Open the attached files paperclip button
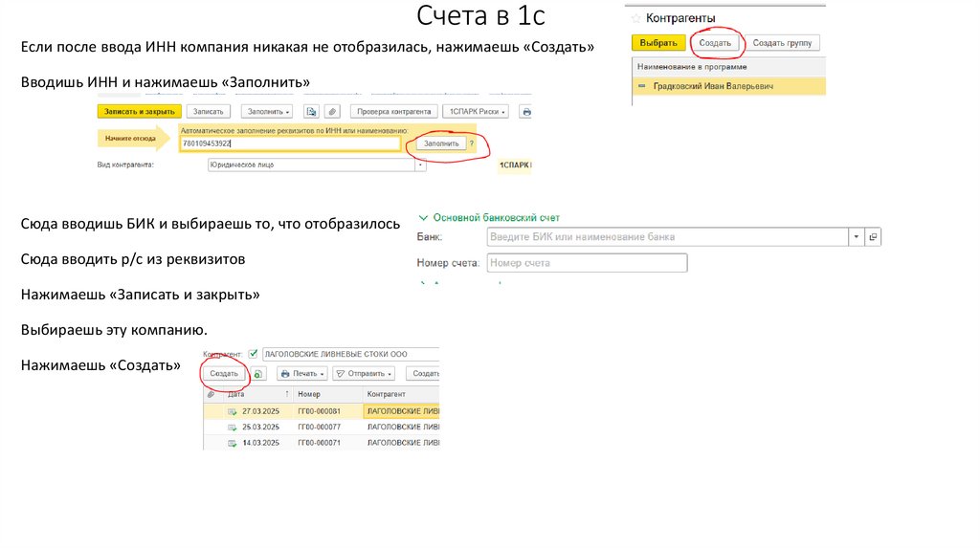 pos(332,112)
